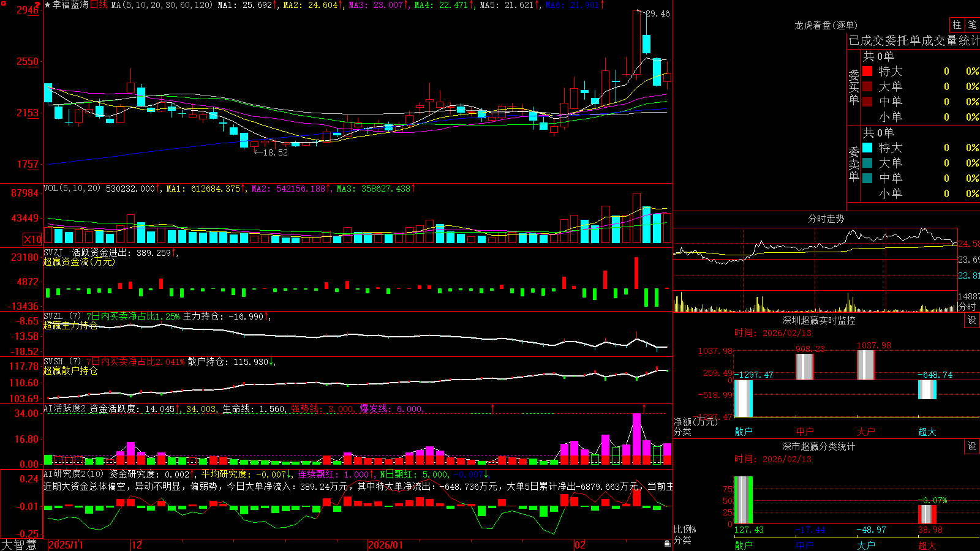Click the SVSH (7) indicator label

pyautogui.click(x=62, y=362)
